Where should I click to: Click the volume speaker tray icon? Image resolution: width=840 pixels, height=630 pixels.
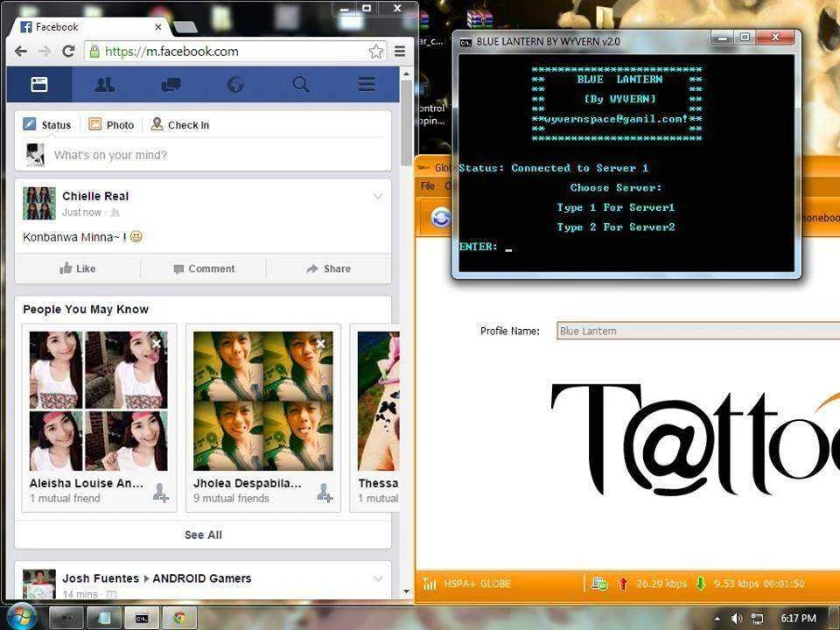[x=737, y=619]
